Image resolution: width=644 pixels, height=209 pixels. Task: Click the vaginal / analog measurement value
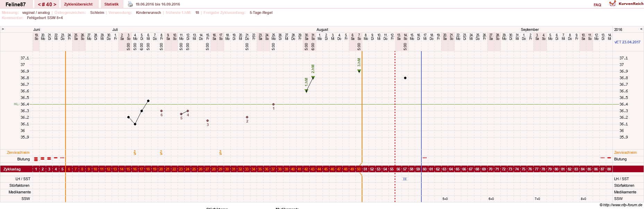pyautogui.click(x=36, y=12)
